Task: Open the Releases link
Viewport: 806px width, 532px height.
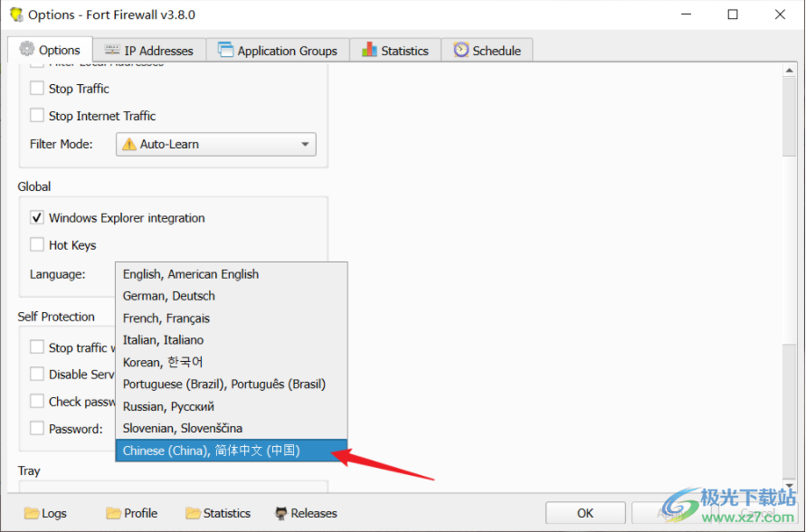Action: [x=307, y=513]
